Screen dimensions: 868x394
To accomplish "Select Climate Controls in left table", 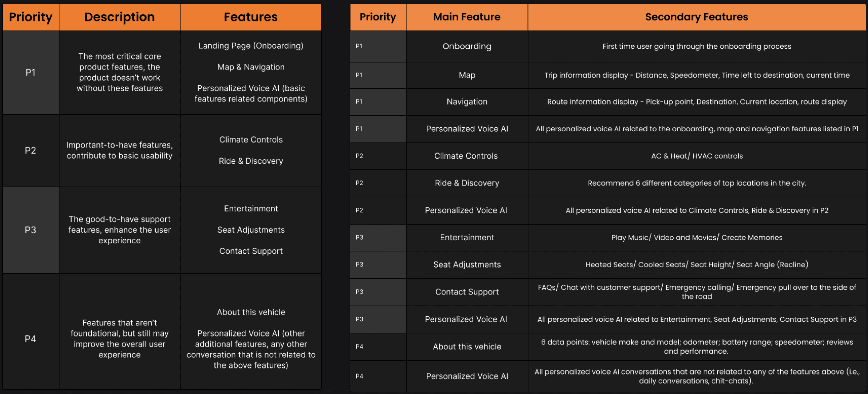I will click(x=251, y=139).
